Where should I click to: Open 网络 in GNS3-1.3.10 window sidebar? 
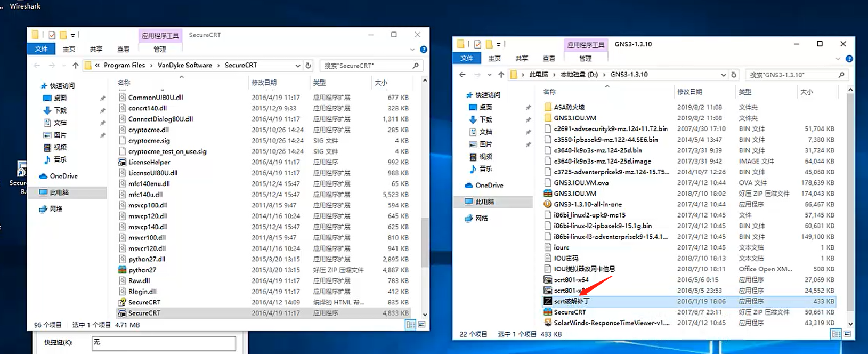click(481, 218)
